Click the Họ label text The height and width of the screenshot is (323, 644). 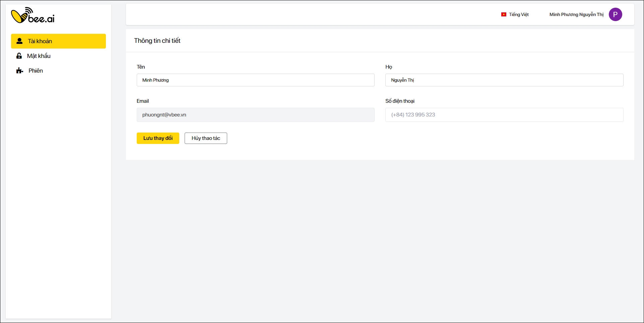389,67
